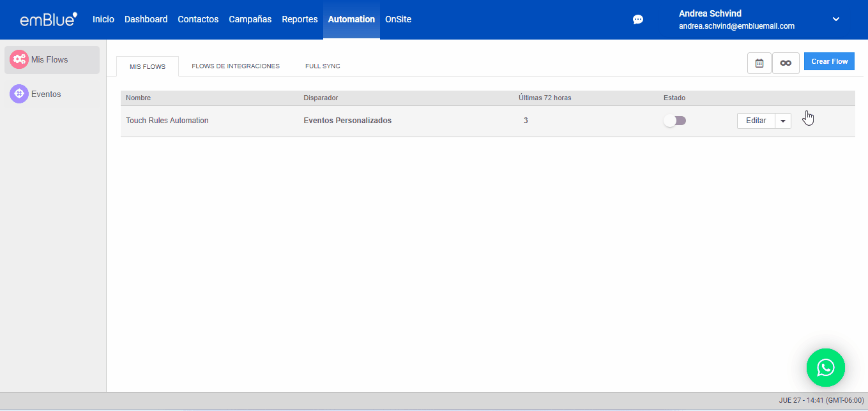Switch to Full Sync tab
The height and width of the screenshot is (411, 868).
pyautogui.click(x=323, y=66)
